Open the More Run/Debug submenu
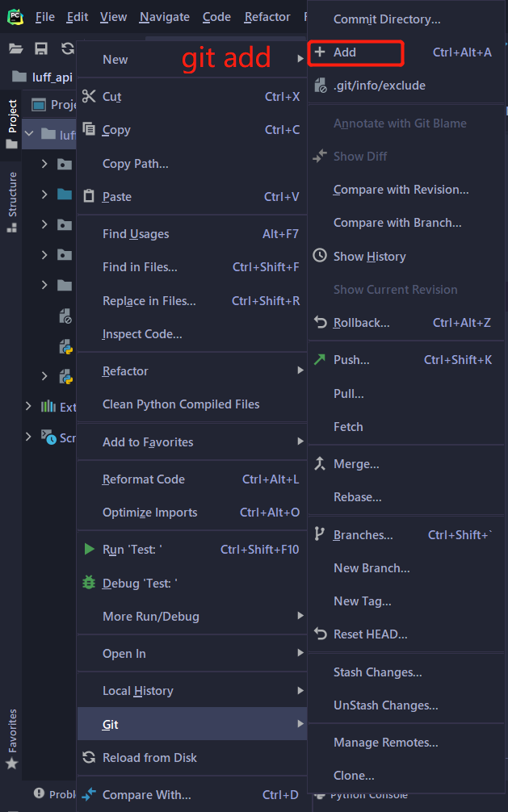The width and height of the screenshot is (508, 812). coord(191,616)
